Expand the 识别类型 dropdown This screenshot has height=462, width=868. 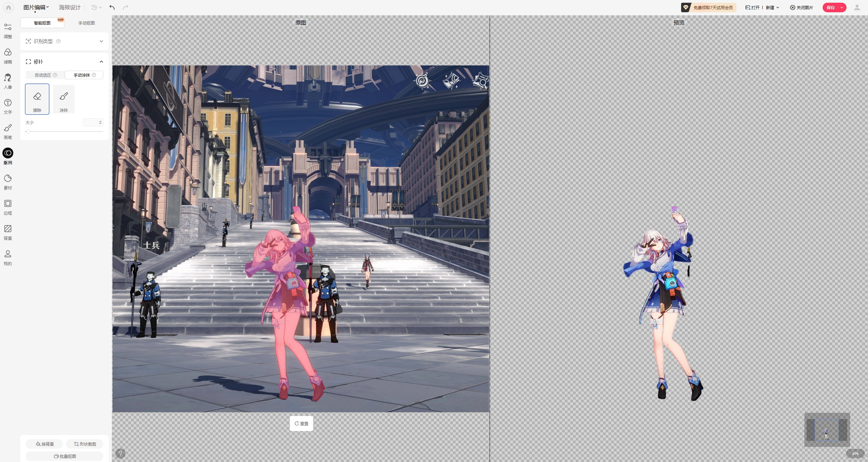click(x=101, y=41)
